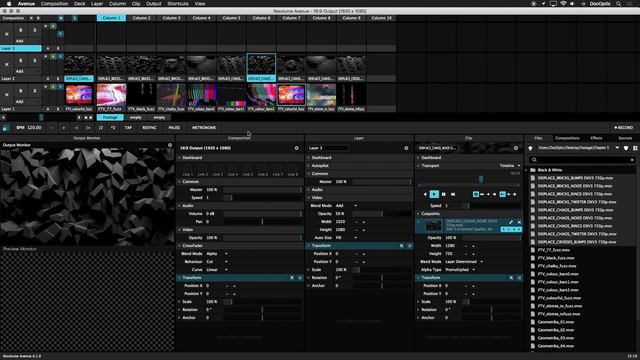Viewport: 640px width, 360px height.
Task: Open Crossfader Behaviour Cut dropdown
Action: [x=217, y=262]
